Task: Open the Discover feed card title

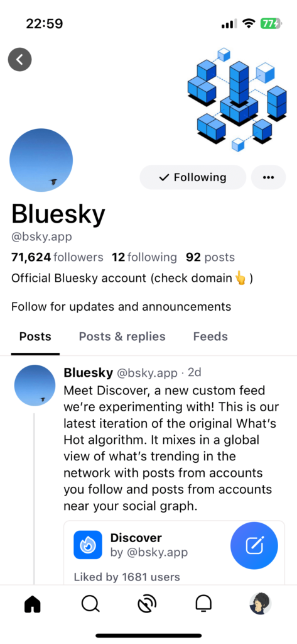Action: 136,538
